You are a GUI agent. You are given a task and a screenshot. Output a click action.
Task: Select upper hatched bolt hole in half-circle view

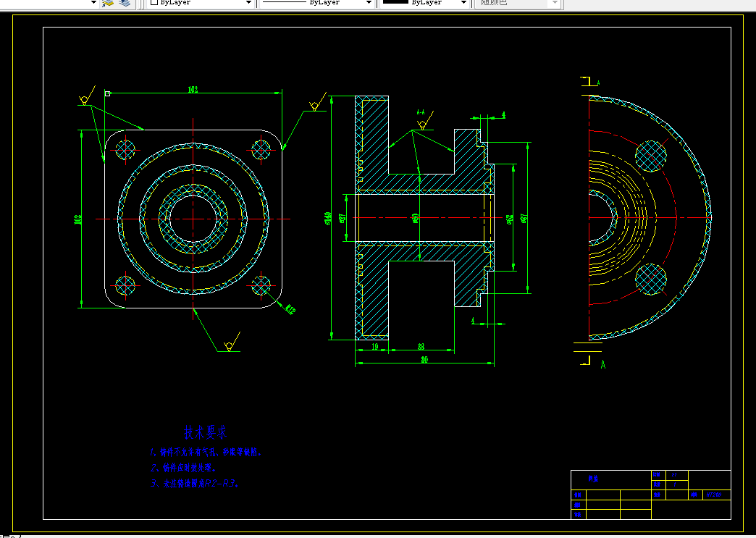click(650, 156)
